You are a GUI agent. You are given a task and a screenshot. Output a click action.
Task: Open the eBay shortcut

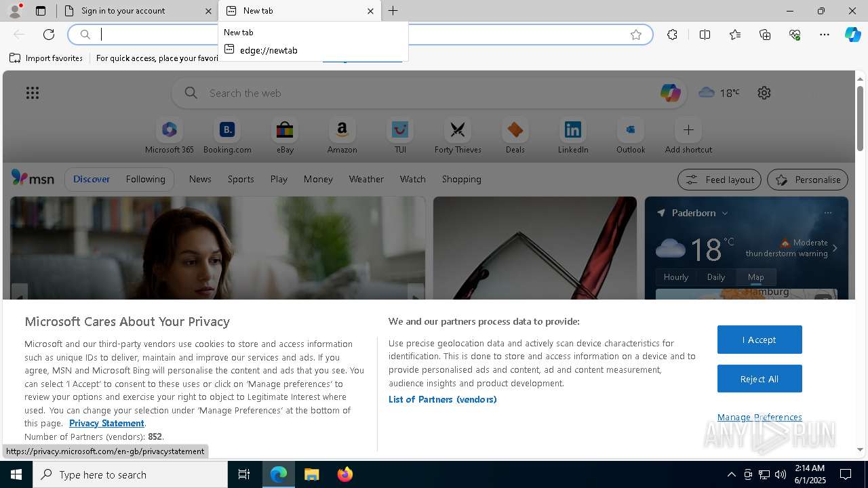tap(285, 136)
